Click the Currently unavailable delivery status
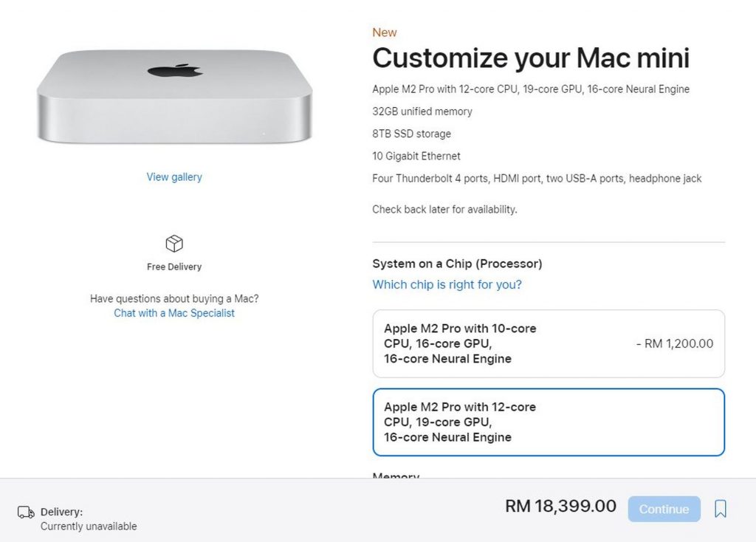The height and width of the screenshot is (542, 756). (x=89, y=526)
